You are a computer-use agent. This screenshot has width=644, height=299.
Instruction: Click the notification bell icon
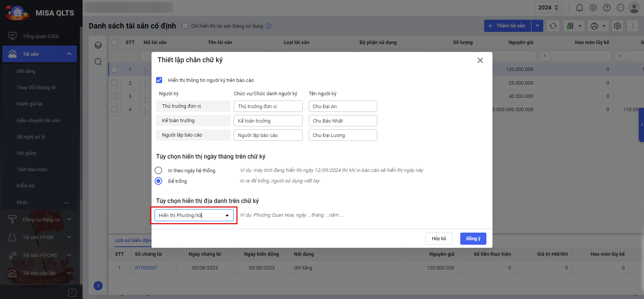579,8
